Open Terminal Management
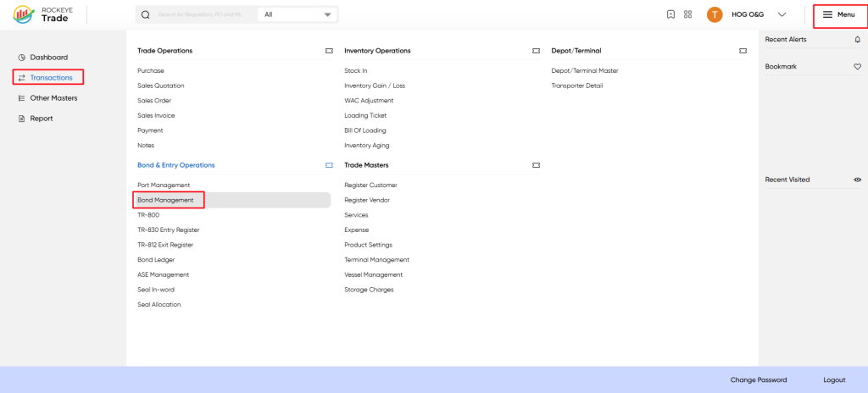The height and width of the screenshot is (393, 868). pos(377,260)
